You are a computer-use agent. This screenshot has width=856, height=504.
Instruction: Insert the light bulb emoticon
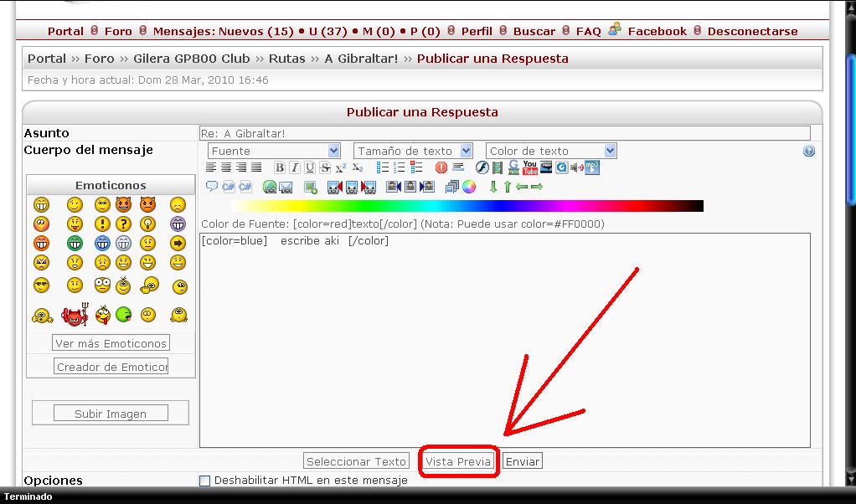click(147, 224)
